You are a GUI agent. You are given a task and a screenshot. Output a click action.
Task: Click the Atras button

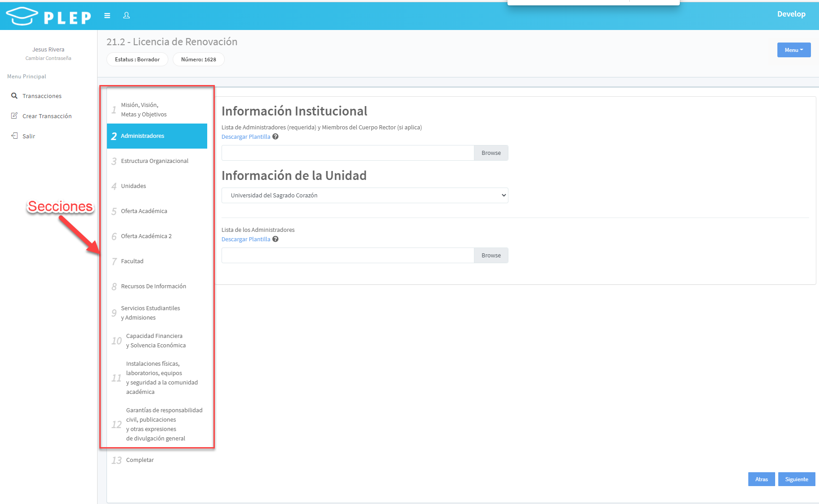tap(762, 479)
